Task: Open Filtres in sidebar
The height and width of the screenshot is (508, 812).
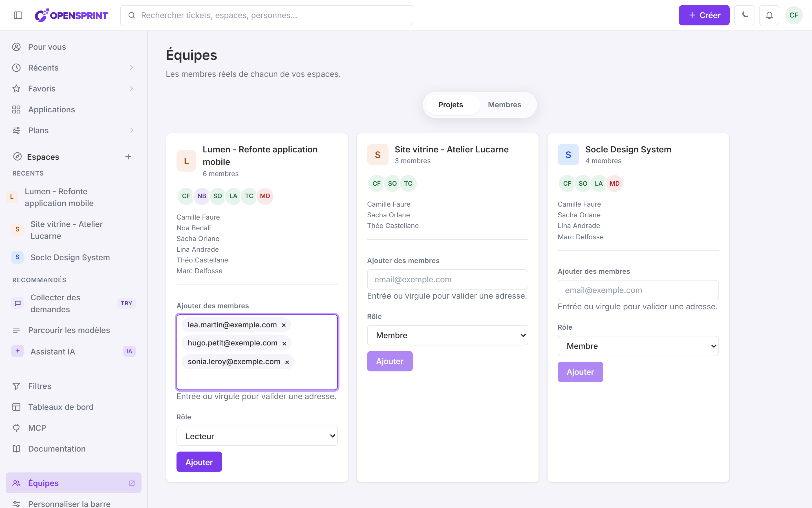Action: (74, 386)
